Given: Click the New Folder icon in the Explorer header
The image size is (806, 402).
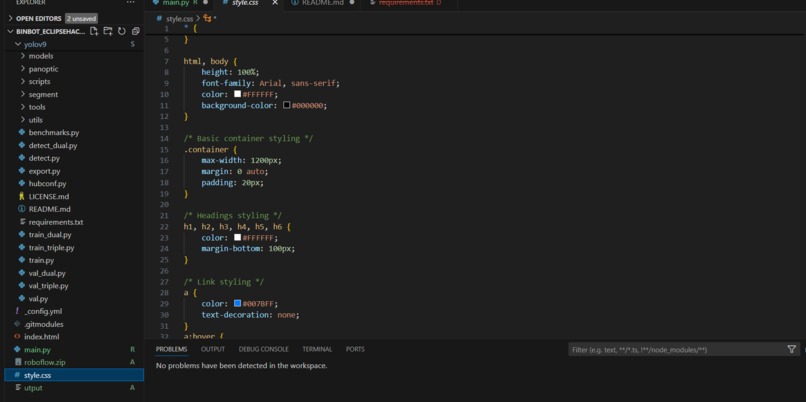Looking at the screenshot, I should click(x=108, y=31).
